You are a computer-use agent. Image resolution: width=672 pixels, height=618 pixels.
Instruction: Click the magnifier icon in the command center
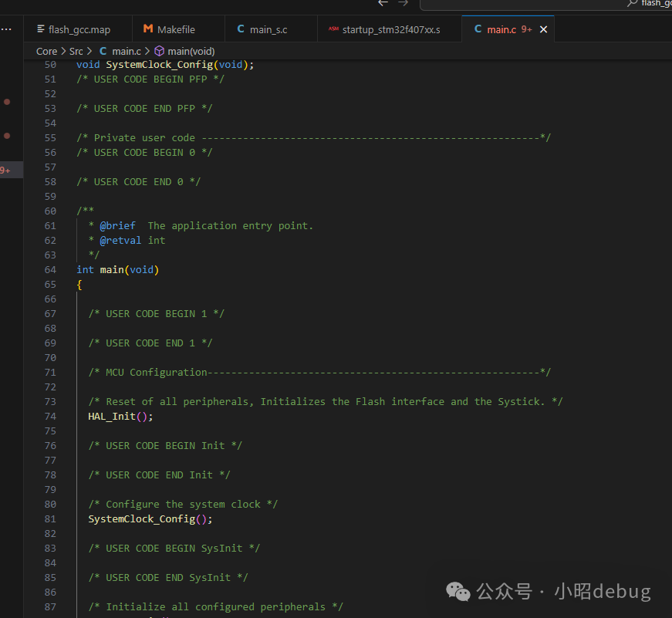633,3
